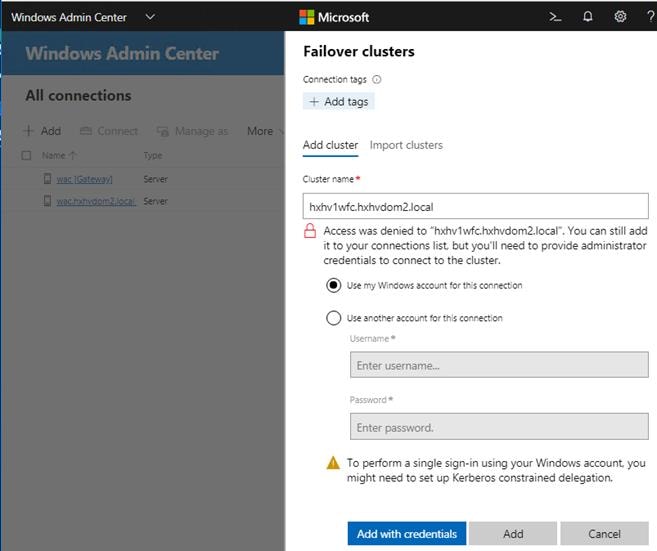Click the Add tags button

[339, 101]
